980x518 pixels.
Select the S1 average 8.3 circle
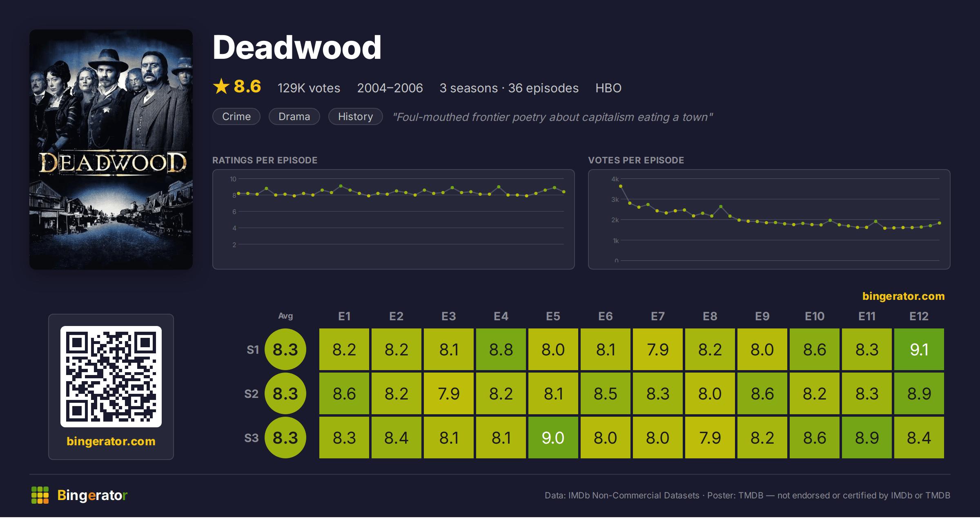click(285, 350)
